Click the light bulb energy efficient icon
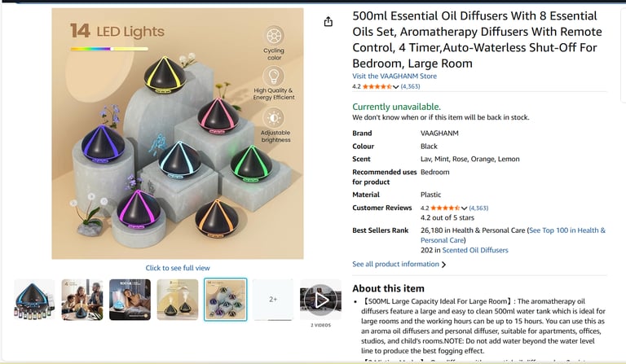 274,76
